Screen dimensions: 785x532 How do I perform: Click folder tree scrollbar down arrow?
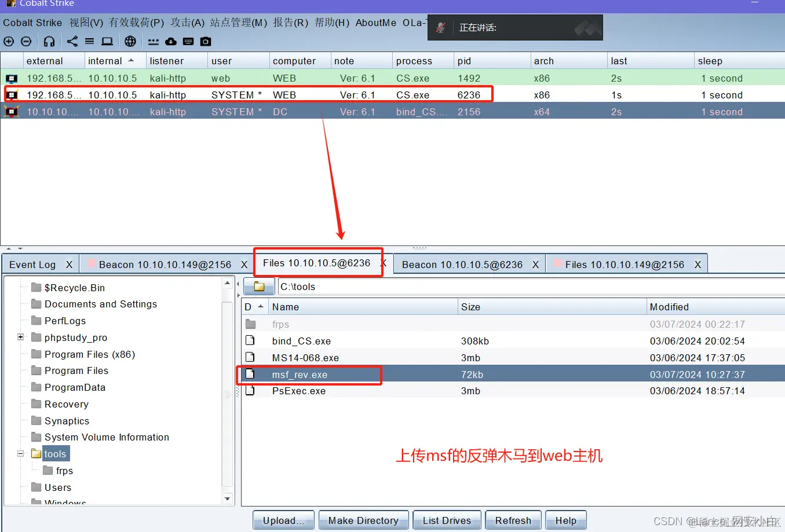[227, 498]
